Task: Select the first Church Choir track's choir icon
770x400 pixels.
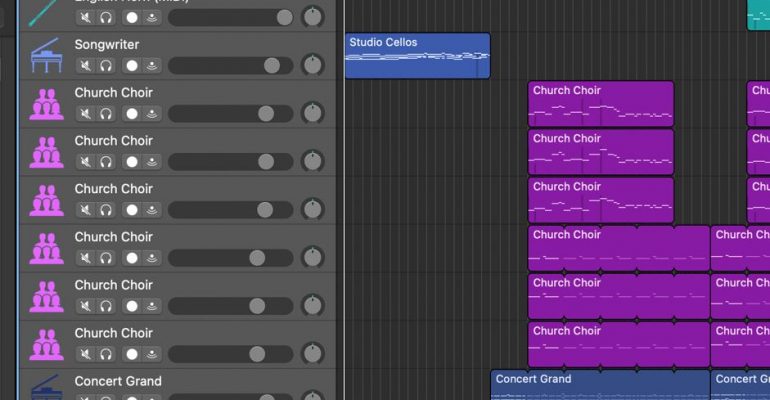Action: click(46, 104)
